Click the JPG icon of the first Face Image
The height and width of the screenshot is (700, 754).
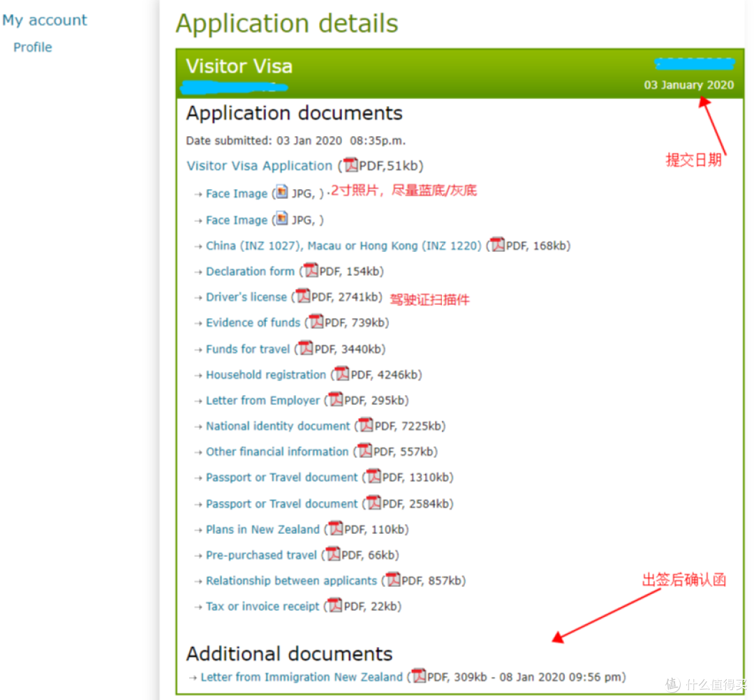[282, 192]
